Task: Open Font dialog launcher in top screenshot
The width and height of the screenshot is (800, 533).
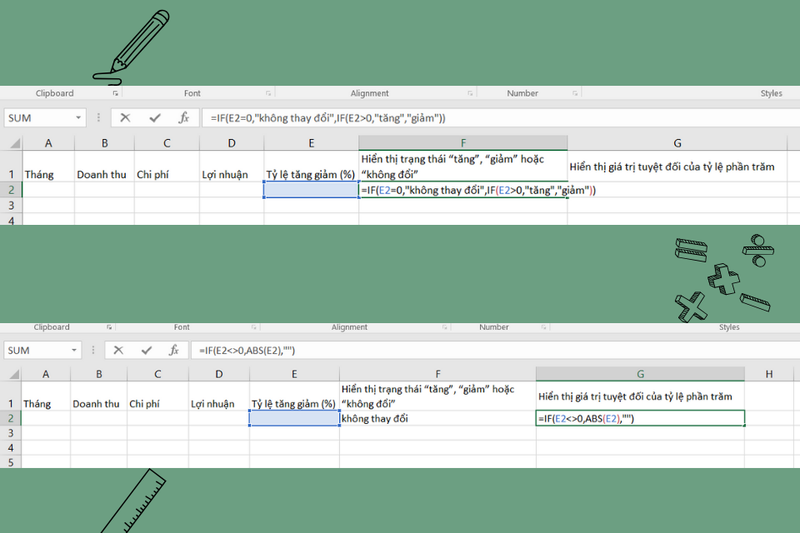Action: coord(268,93)
